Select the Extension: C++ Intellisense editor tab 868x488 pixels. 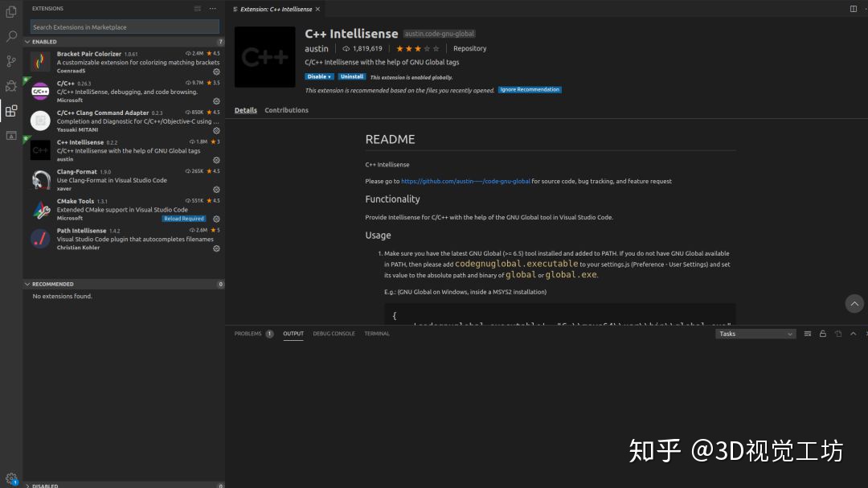(276, 9)
